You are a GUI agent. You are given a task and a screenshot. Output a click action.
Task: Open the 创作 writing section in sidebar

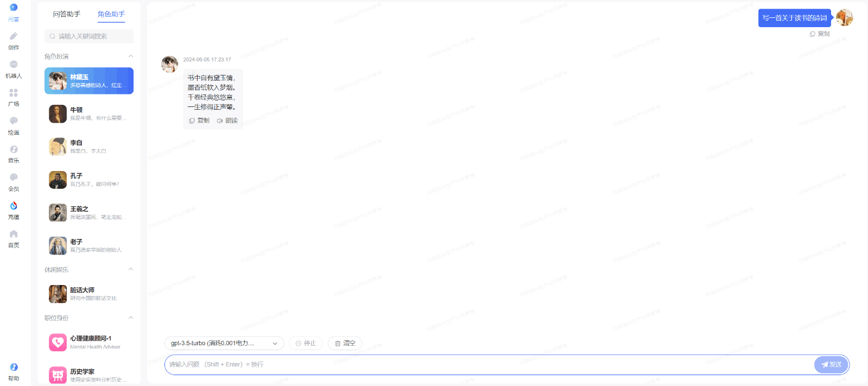tap(14, 41)
